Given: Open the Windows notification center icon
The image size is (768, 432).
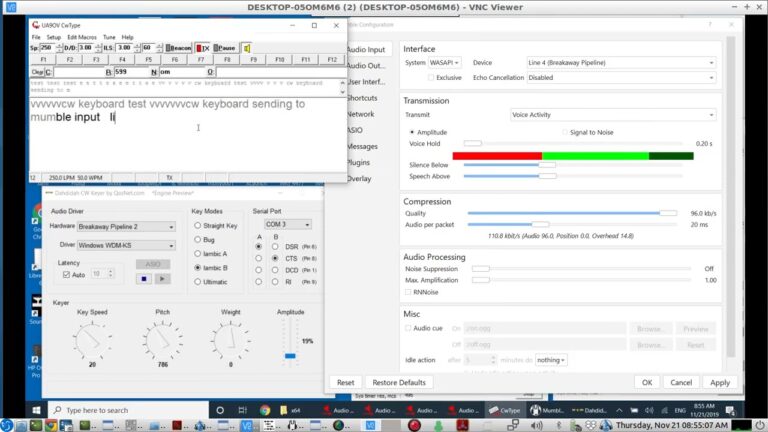Looking at the screenshot, I should (x=730, y=410).
